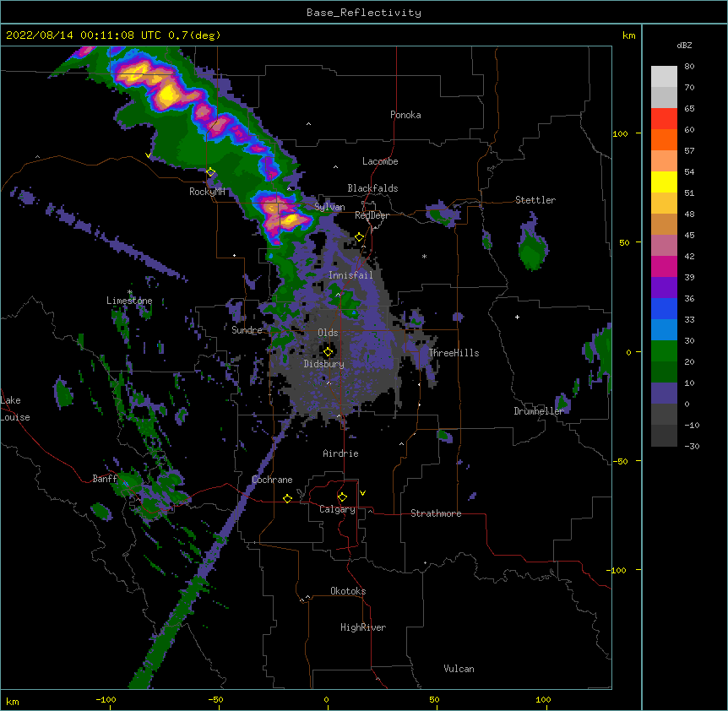Select the orange 57-60 dBZ legend swatch
The width and height of the screenshot is (728, 711).
[664, 139]
